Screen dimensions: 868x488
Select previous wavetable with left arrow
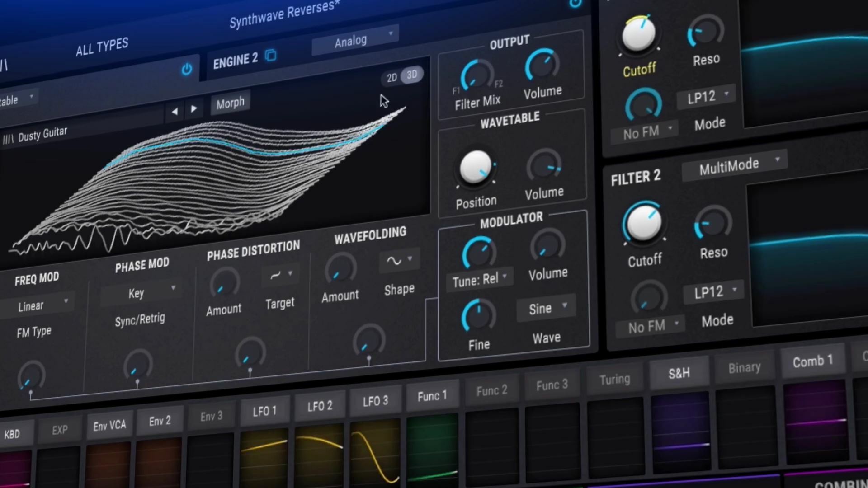175,111
